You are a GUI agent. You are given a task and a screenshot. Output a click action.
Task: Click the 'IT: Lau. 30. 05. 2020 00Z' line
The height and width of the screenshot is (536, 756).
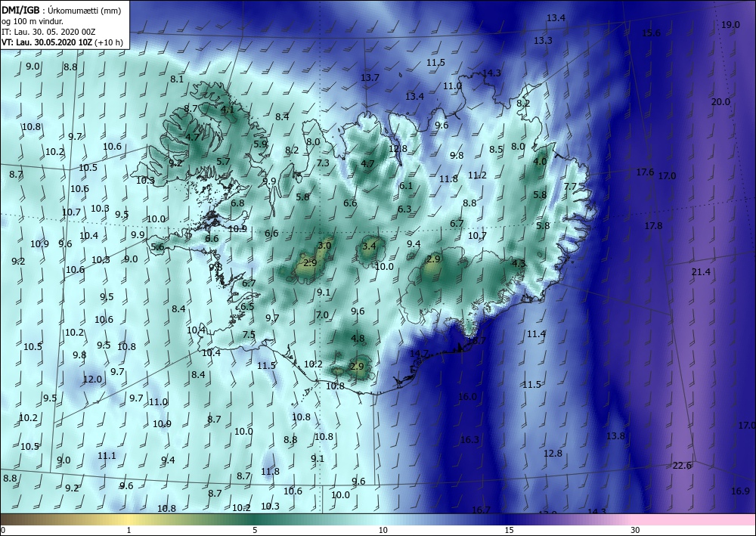(48, 32)
